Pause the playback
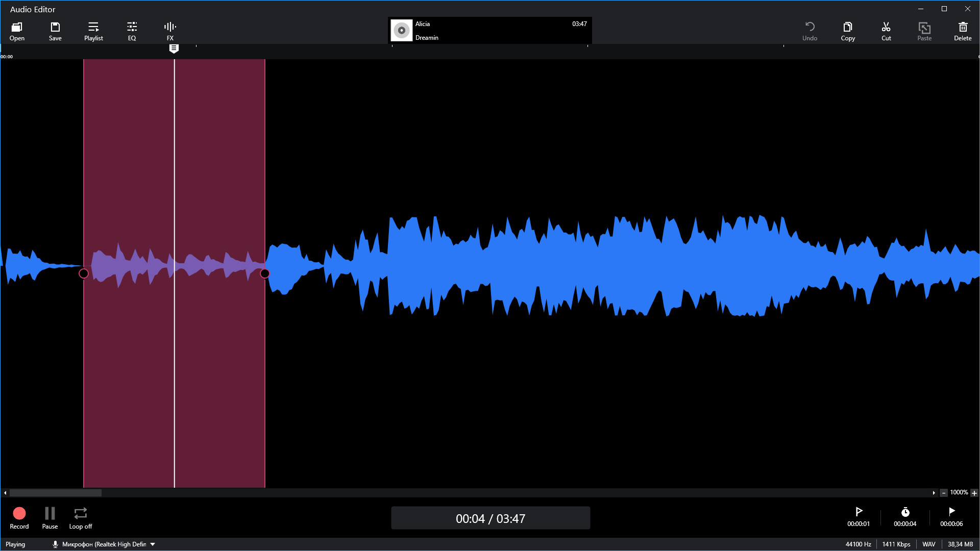The height and width of the screenshot is (551, 980). pos(50,517)
